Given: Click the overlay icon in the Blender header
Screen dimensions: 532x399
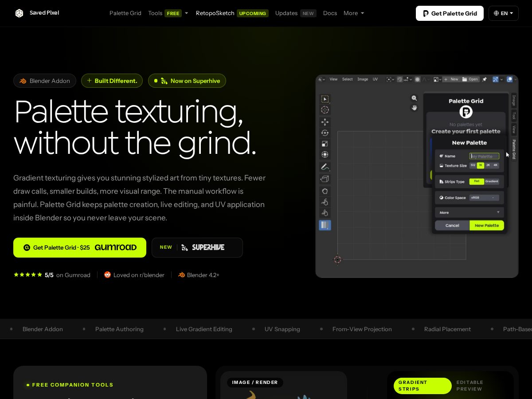Looking at the screenshot, I should (510, 79).
